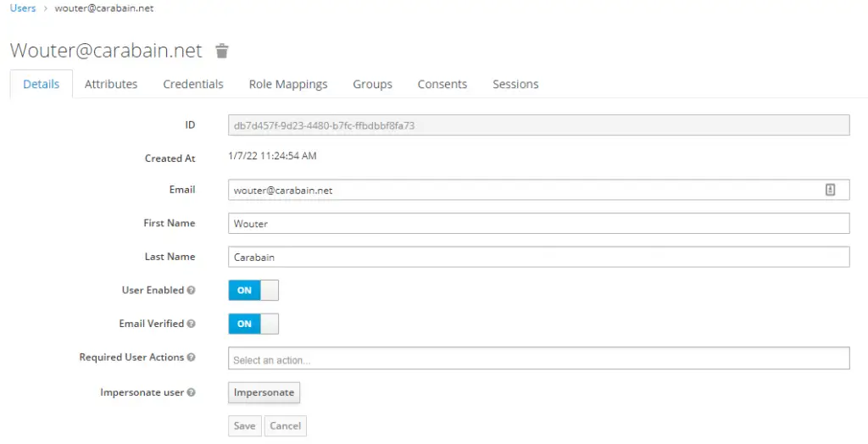Viewport: 868px width, 444px height.
Task: Navigate back via Users breadcrumb link
Action: click(23, 8)
